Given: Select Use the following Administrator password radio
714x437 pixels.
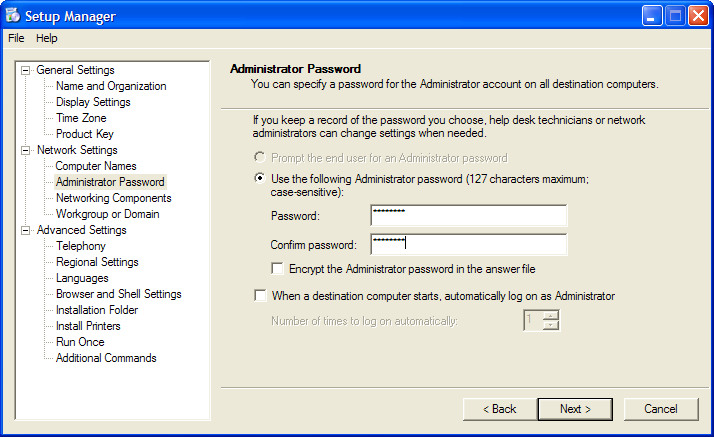Looking at the screenshot, I should pyautogui.click(x=260, y=178).
